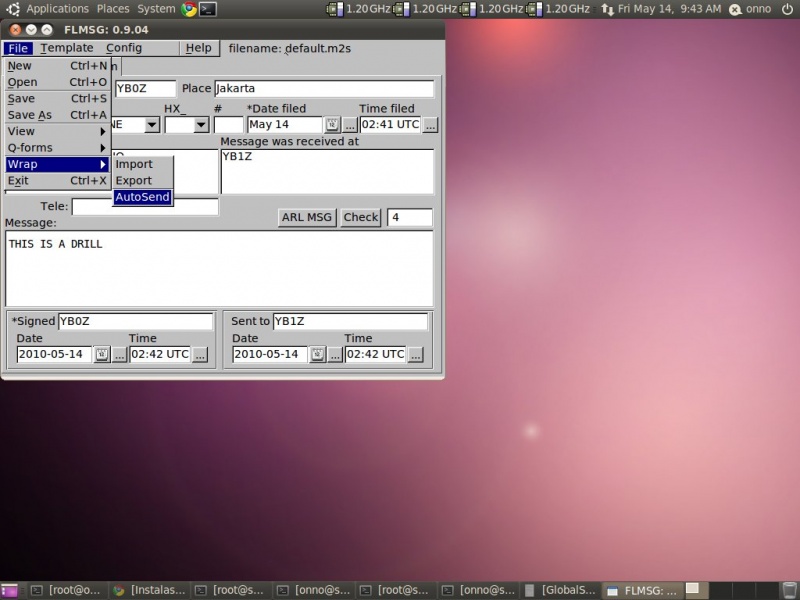Click into the Place field containing Jakarta
Screen dimensions: 800x600
pos(324,89)
